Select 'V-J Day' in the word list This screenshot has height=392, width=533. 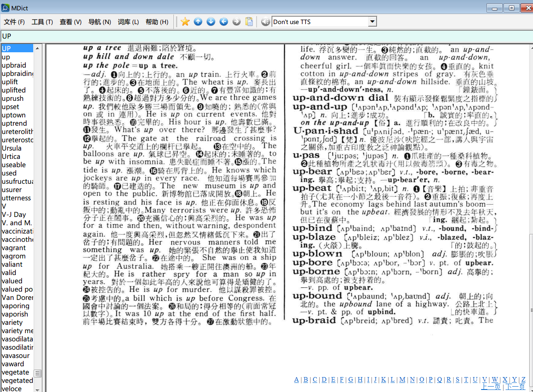click(x=14, y=214)
